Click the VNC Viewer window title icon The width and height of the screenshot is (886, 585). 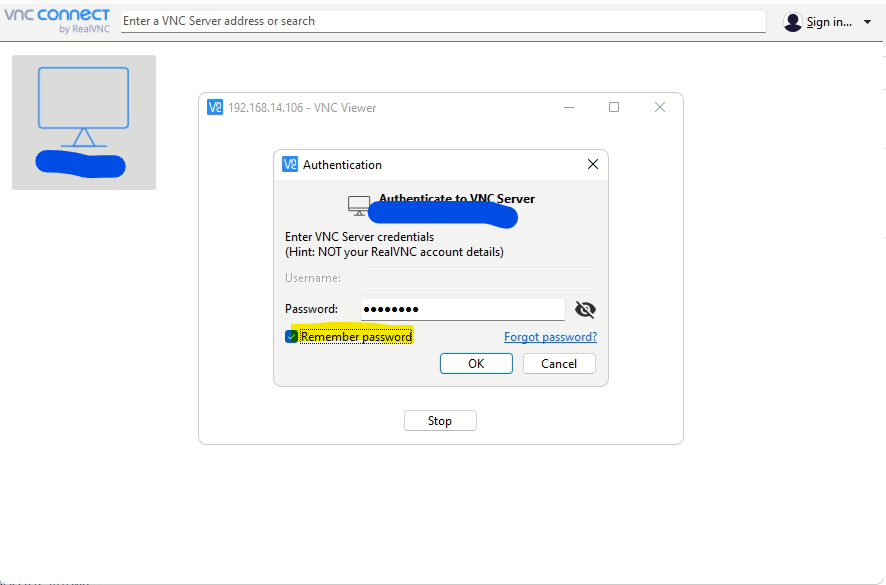coord(215,108)
